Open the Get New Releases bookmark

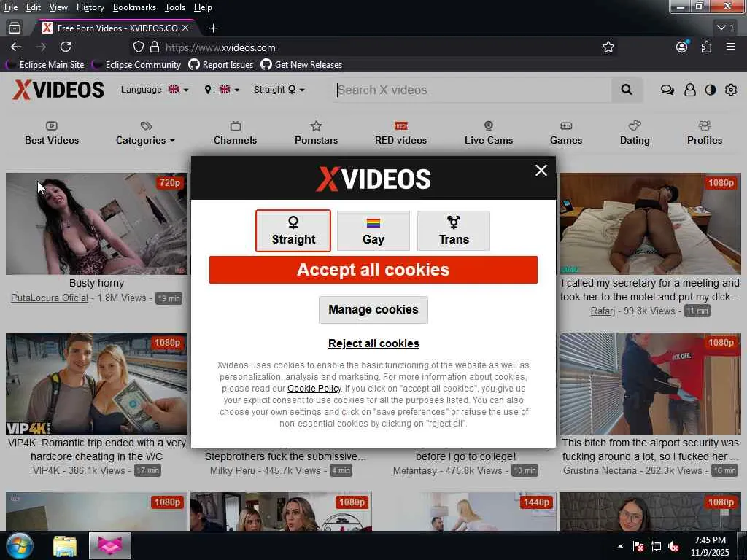[x=301, y=65]
